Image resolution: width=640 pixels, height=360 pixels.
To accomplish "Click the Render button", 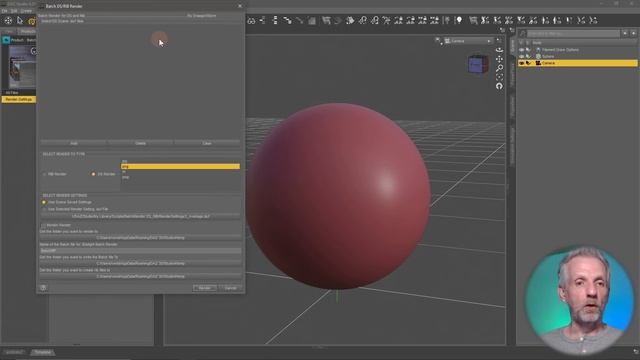I will coord(204,288).
